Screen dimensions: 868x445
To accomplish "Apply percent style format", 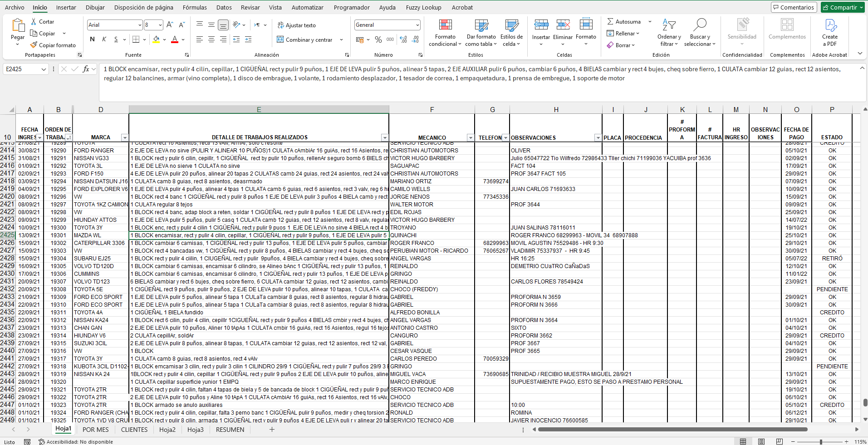I will (x=378, y=39).
